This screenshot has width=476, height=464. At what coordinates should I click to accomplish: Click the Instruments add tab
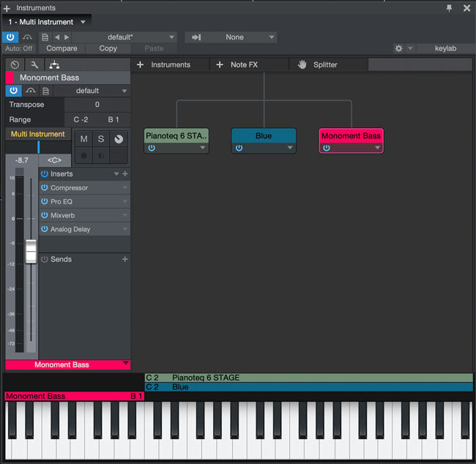tap(163, 64)
